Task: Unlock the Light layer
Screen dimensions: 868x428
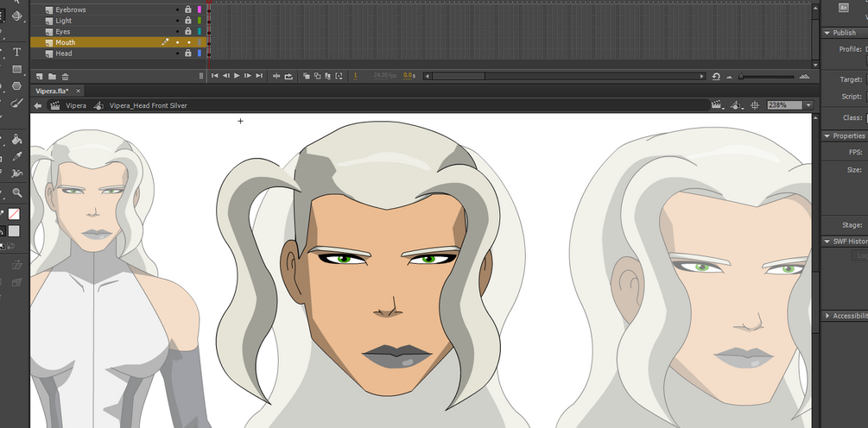Action: 188,21
